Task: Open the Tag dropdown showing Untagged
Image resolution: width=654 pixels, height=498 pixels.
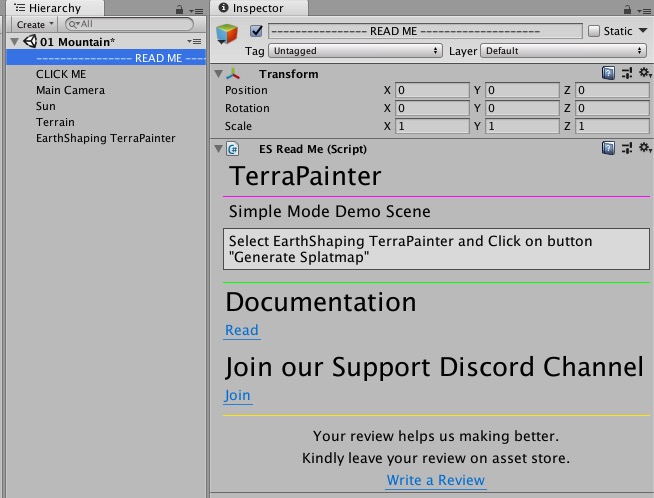Action: pos(355,51)
